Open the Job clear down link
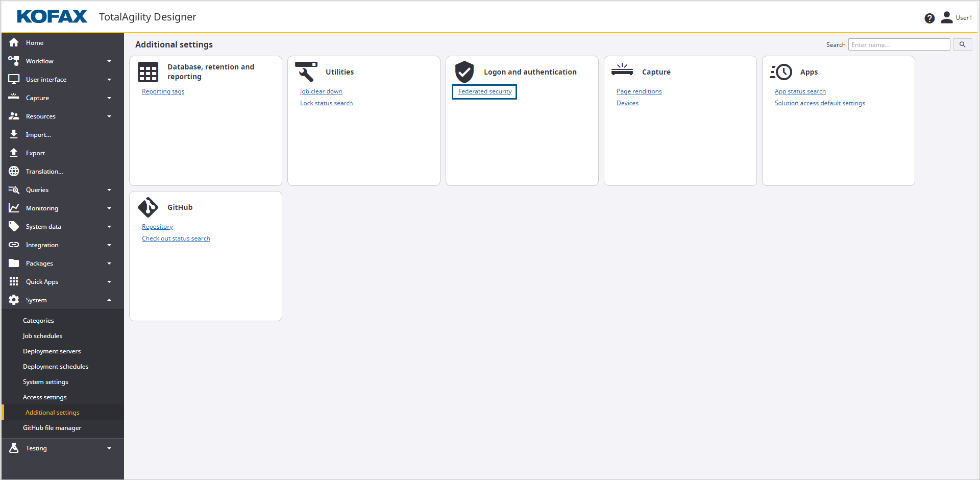This screenshot has width=980, height=480. 321,91
